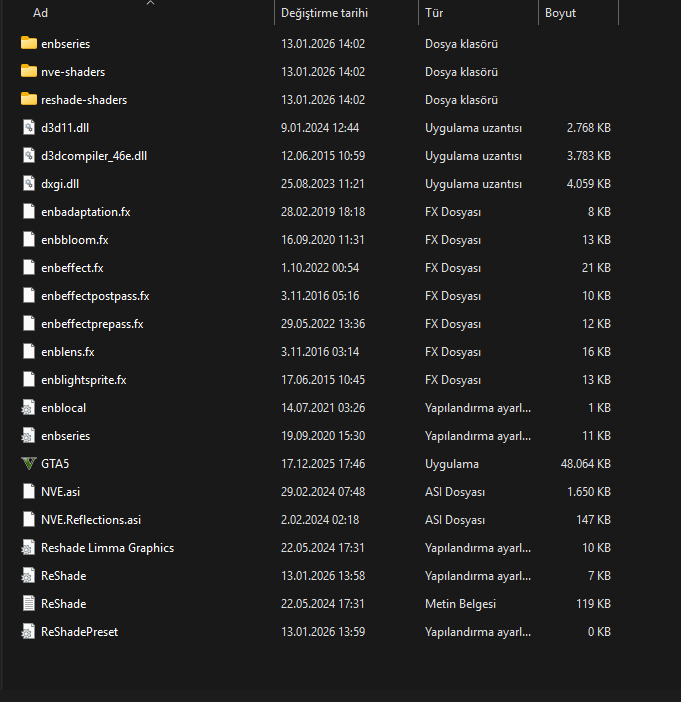Screen dimensions: 681x702
Task: Sort by the Boyut column header
Action: (x=560, y=13)
